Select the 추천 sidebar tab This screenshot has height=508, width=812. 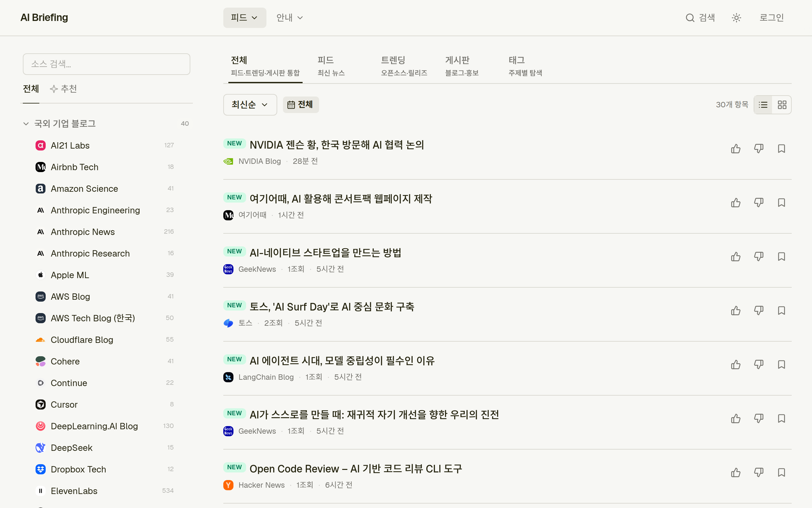[63, 89]
